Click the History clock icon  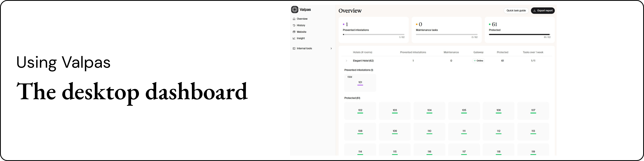click(294, 25)
